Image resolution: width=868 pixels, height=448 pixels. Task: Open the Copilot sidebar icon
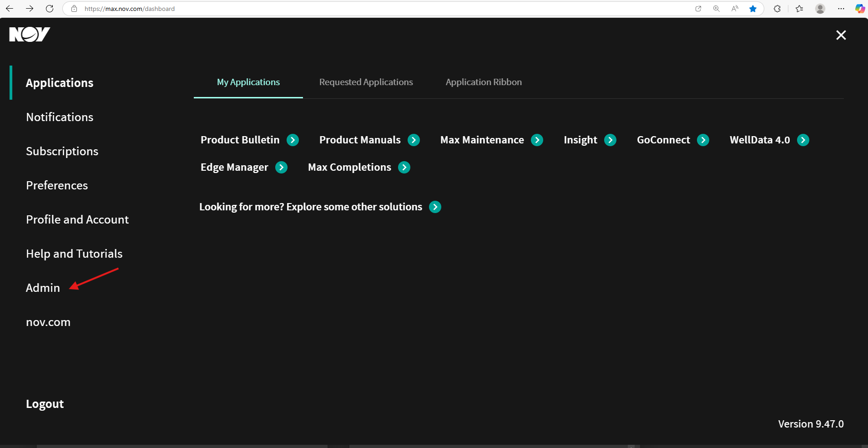tap(860, 9)
